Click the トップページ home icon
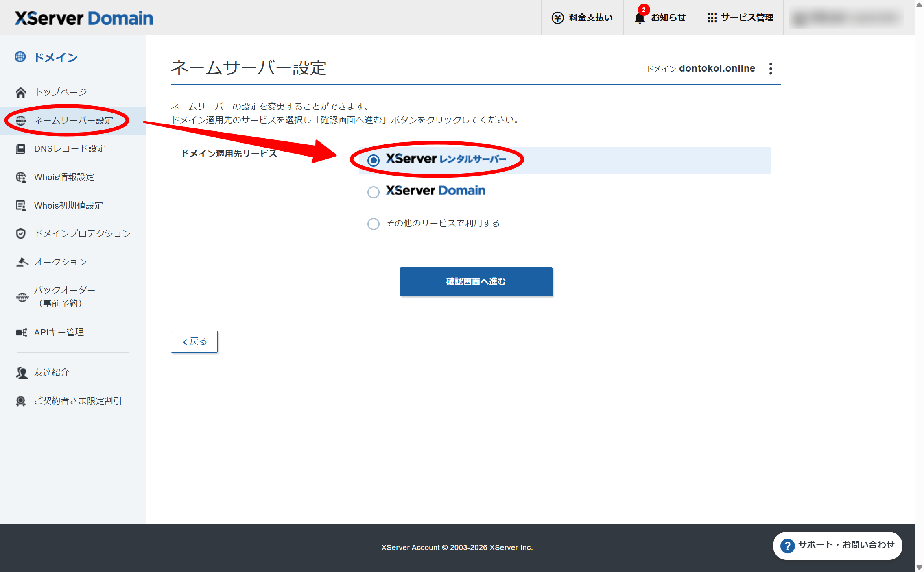The image size is (924, 572). tap(21, 92)
